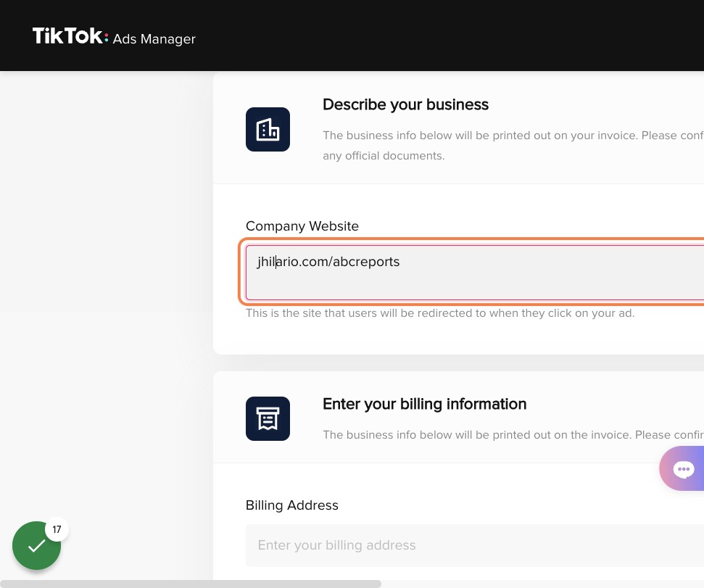Click the green checkmark badge button
The width and height of the screenshot is (704, 588).
(x=36, y=545)
